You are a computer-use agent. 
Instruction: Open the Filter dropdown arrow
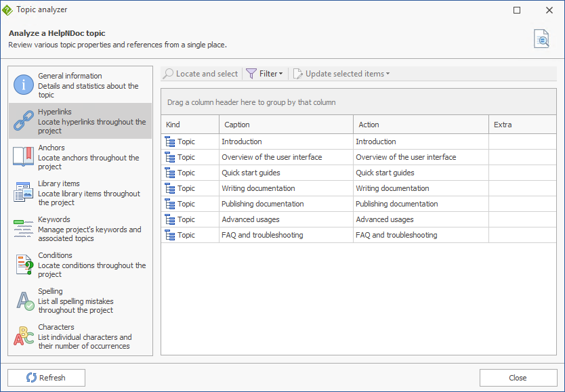(x=280, y=74)
